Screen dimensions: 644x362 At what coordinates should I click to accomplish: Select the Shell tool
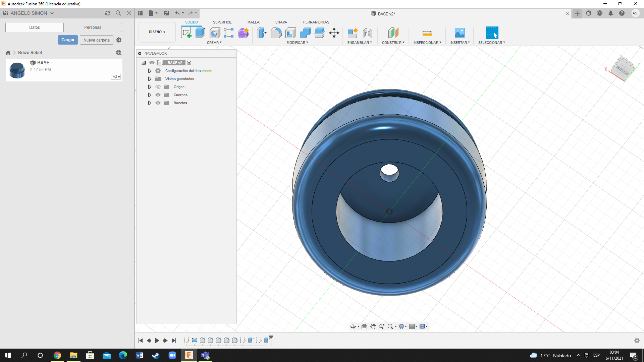pyautogui.click(x=291, y=33)
